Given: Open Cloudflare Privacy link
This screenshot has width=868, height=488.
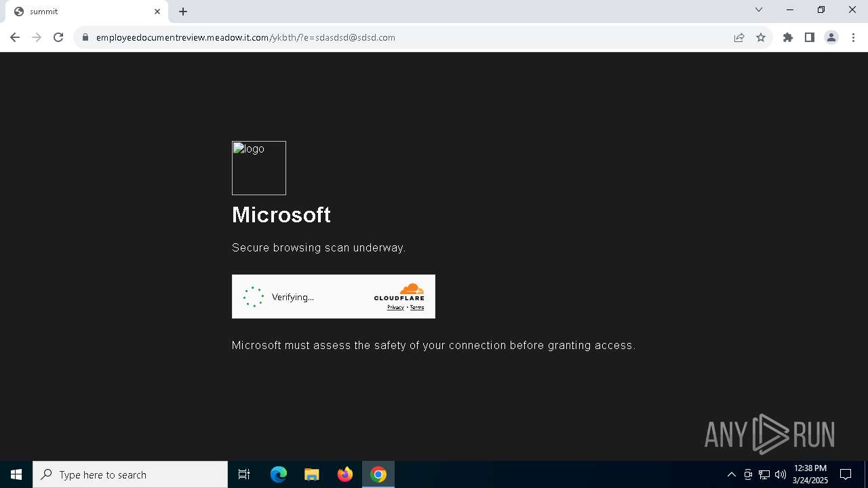Looking at the screenshot, I should coord(395,307).
